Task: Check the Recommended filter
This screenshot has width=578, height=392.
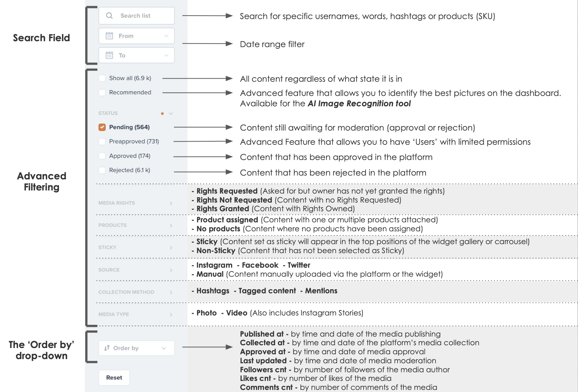Action: pyautogui.click(x=102, y=92)
